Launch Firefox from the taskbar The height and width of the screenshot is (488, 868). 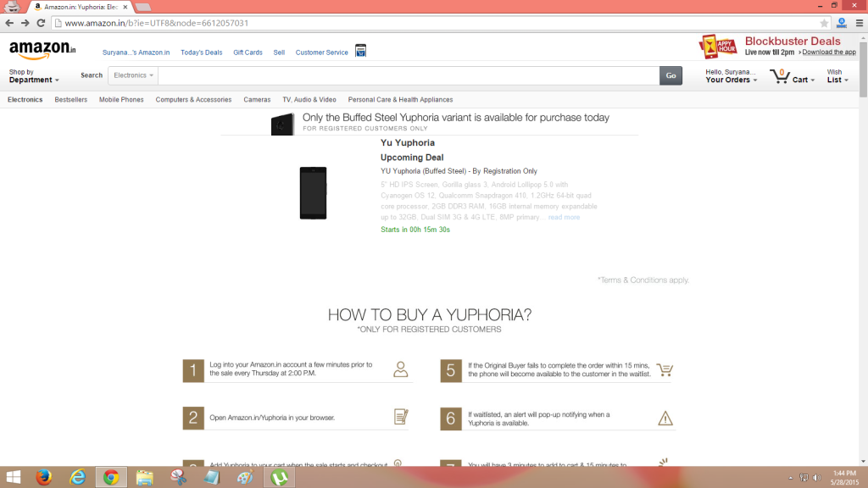pyautogui.click(x=44, y=477)
